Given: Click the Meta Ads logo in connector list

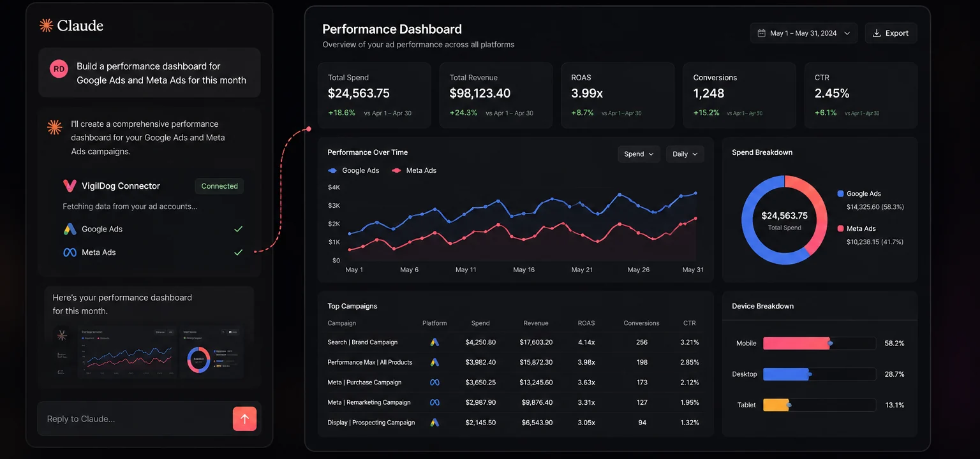Looking at the screenshot, I should (70, 252).
